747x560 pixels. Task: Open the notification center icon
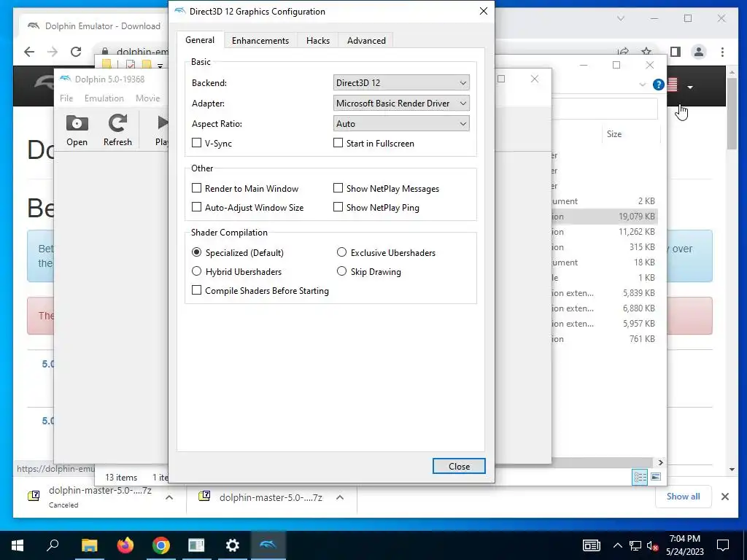pos(723,545)
